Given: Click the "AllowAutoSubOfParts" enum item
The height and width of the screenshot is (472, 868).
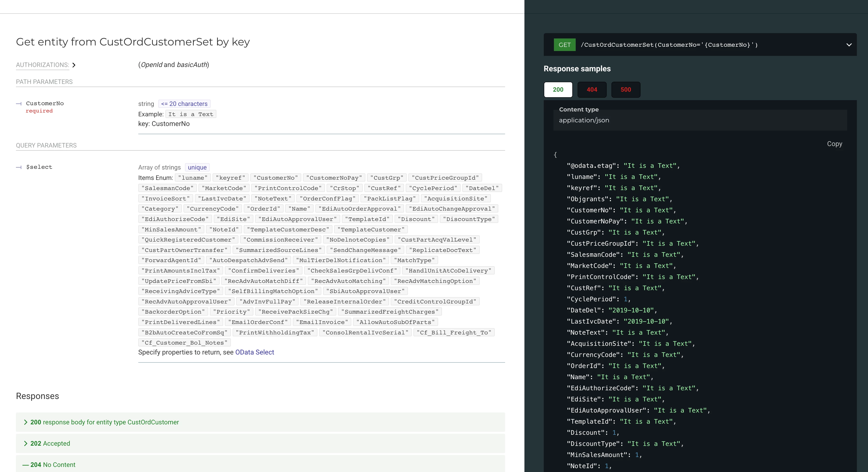Looking at the screenshot, I should coord(395,322).
